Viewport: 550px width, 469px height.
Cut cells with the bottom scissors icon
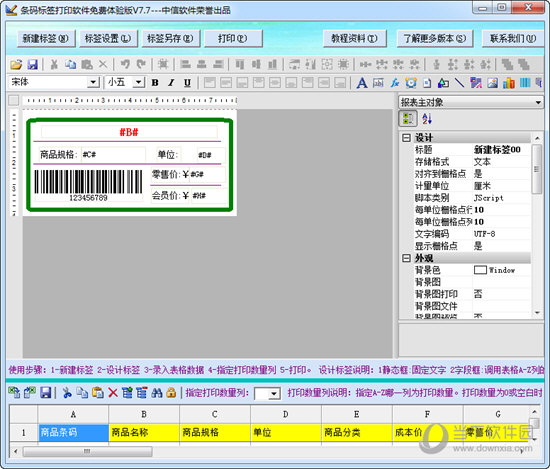tap(67, 393)
